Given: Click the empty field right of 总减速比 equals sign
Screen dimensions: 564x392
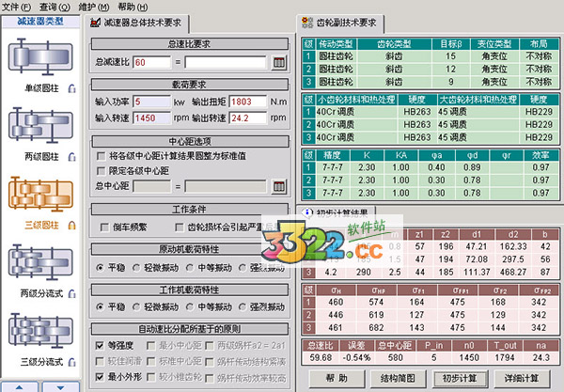Looking at the screenshot, I should [226, 63].
